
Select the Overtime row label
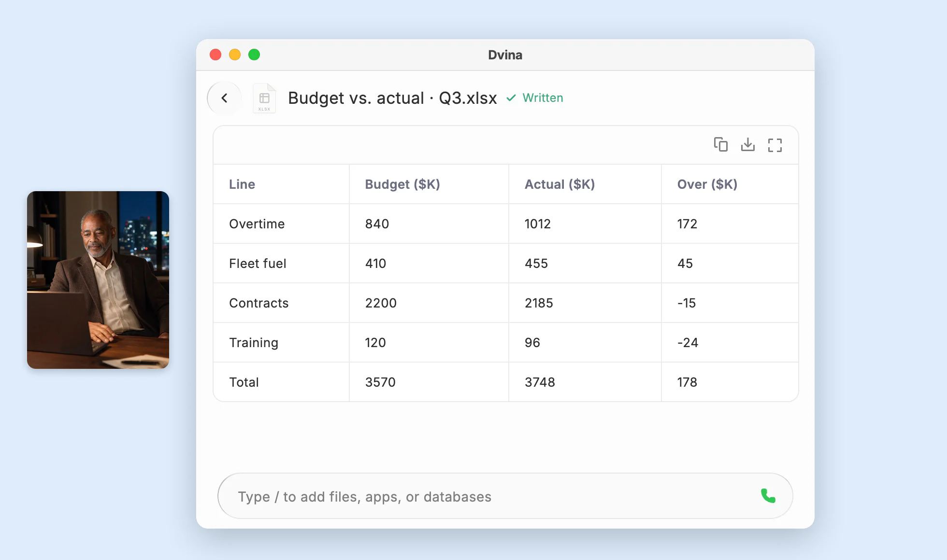257,224
